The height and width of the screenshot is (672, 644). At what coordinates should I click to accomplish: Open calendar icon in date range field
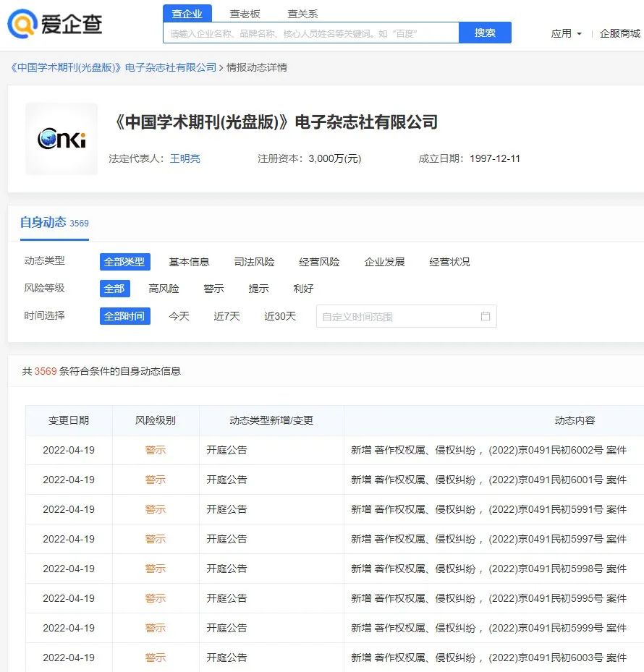(x=485, y=316)
